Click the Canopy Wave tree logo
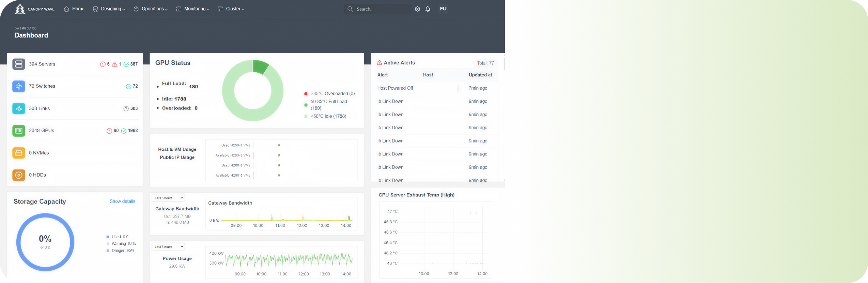 pyautogui.click(x=20, y=9)
